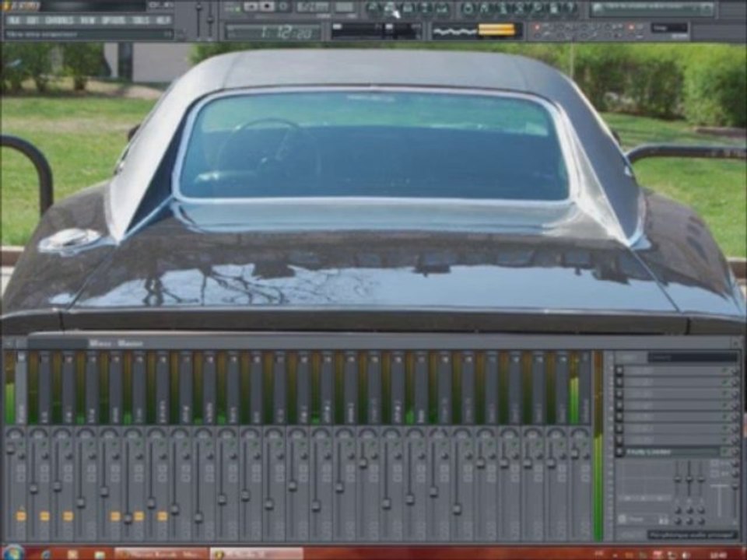The width and height of the screenshot is (747, 560).
Task: Open the OPTIONS menu
Action: 114,20
